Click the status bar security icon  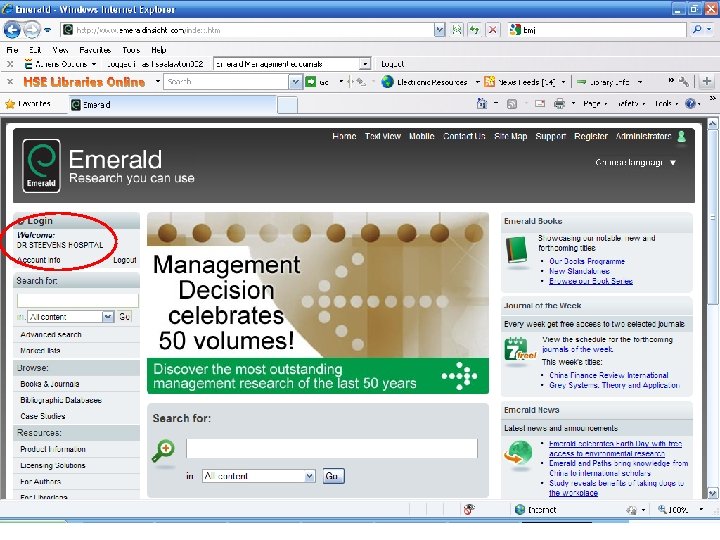click(468, 509)
